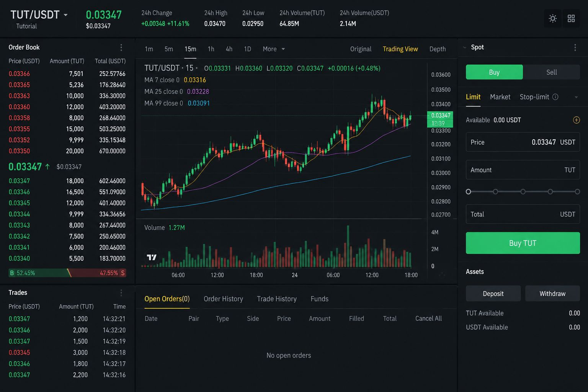Viewport: 588px width, 392px height.
Task: Set amount slider to last stop (100%)
Action: click(x=577, y=192)
